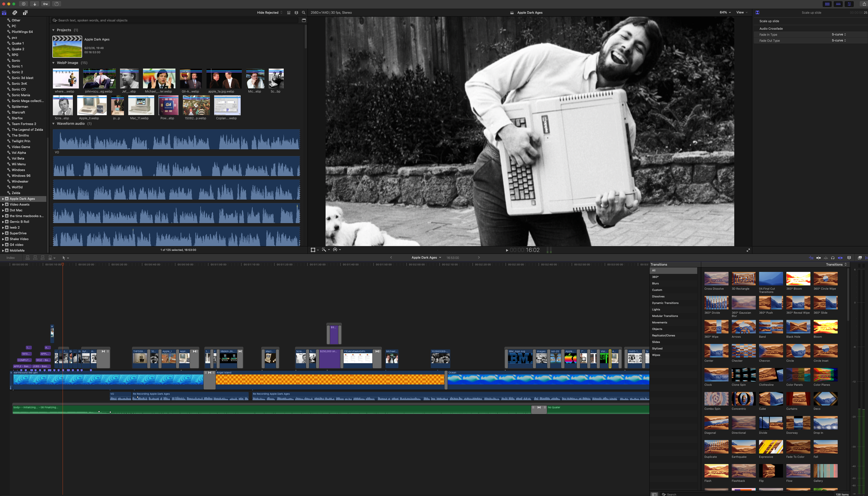Show Background Tasks circular progress icon
Screen dimensions: 868x496
pyautogui.click(x=57, y=4)
